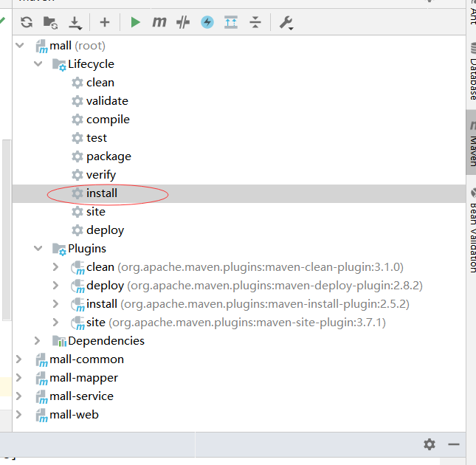This screenshot has height=465, width=476.
Task: Select the test lifecycle phase
Action: [x=97, y=138]
